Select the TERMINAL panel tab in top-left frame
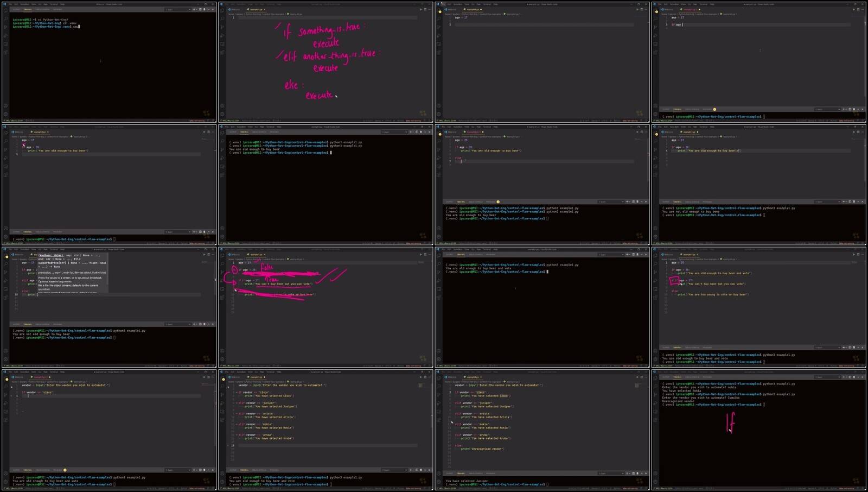868x492 pixels. (x=27, y=9)
